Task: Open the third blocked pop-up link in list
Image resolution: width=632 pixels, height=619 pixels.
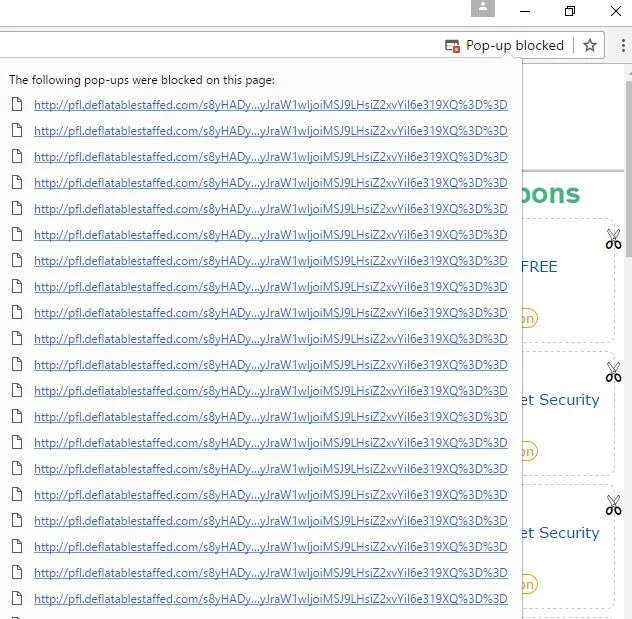Action: pyautogui.click(x=270, y=157)
